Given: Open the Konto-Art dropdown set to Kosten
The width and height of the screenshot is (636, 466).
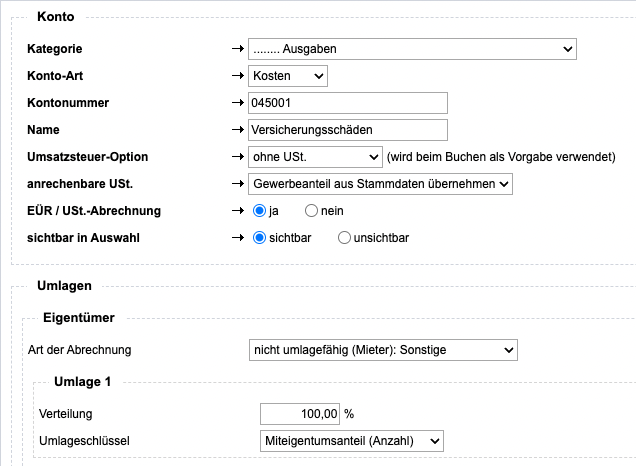Looking at the screenshot, I should [x=288, y=76].
